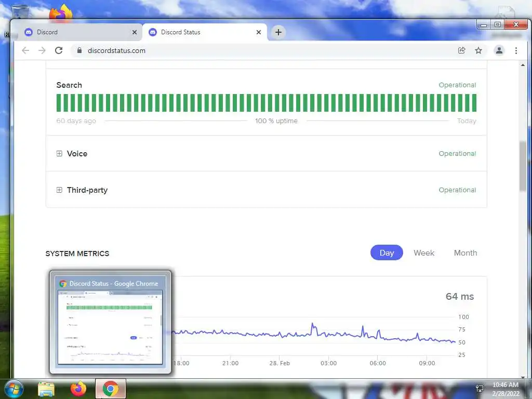The image size is (532, 399).
Task: Click the scrollbar up arrow
Action: coord(523,65)
